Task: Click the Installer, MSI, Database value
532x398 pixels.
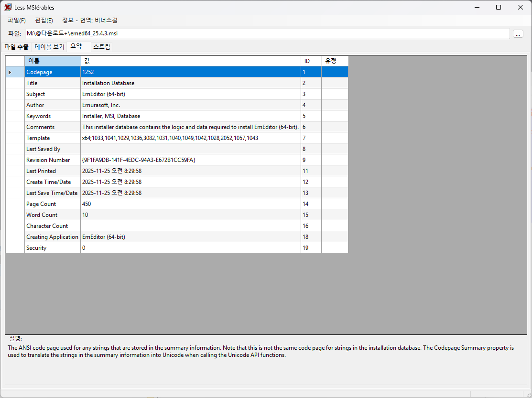Action: point(190,116)
